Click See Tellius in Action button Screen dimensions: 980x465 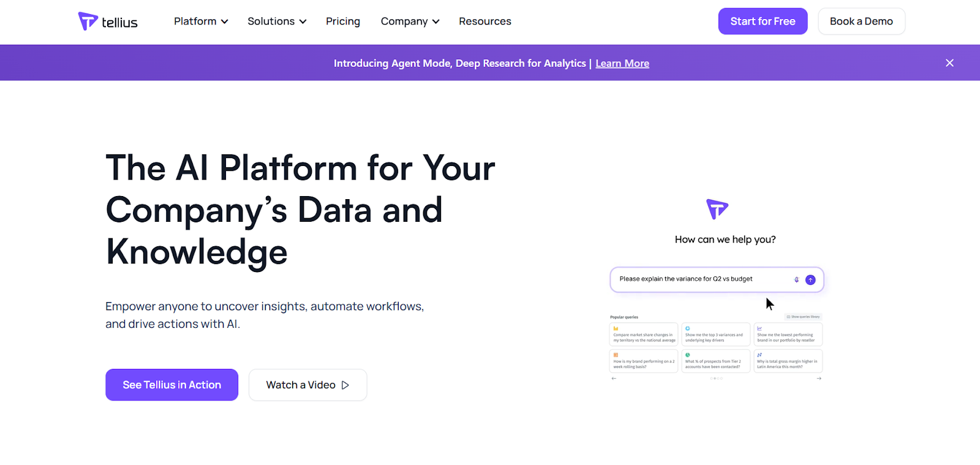pyautogui.click(x=171, y=385)
